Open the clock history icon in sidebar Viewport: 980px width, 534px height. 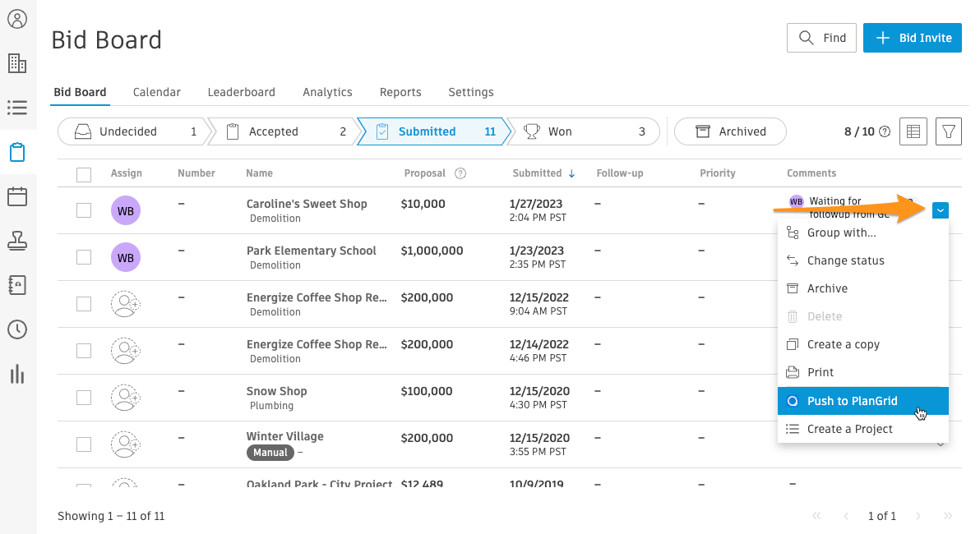tap(17, 329)
